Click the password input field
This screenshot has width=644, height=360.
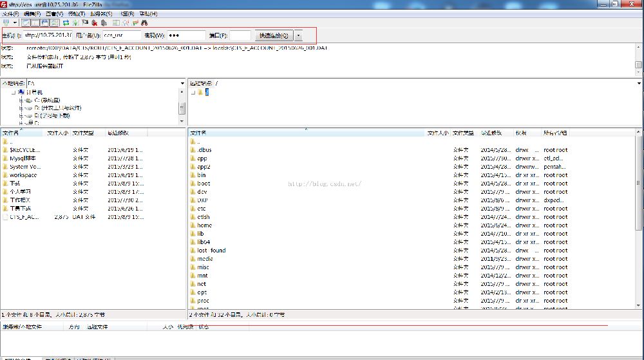click(186, 35)
